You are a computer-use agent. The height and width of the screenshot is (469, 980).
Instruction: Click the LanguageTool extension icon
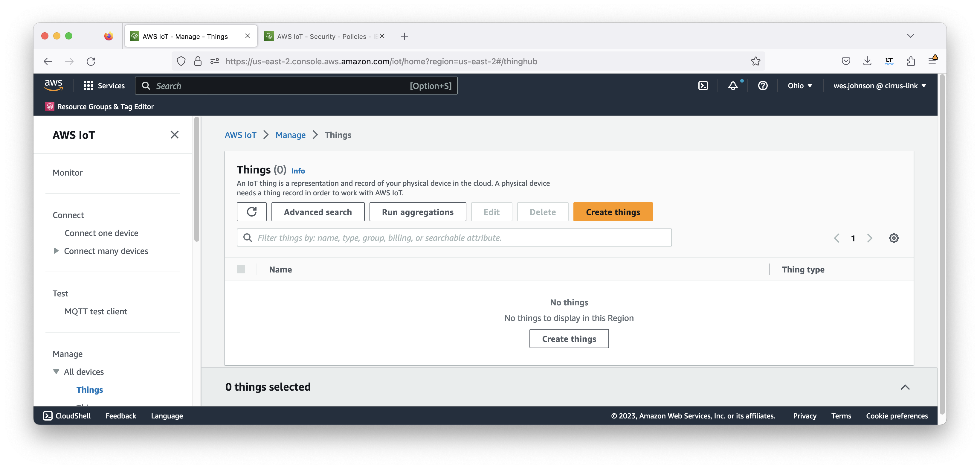(x=889, y=61)
